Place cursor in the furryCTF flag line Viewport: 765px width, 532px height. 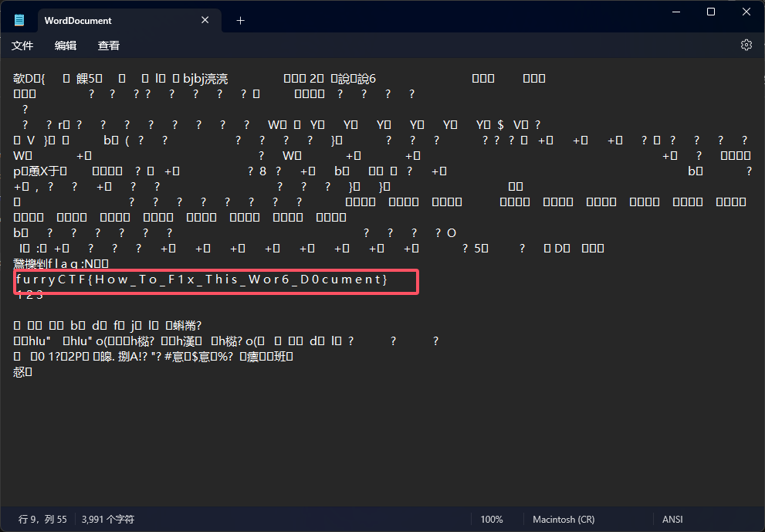(201, 279)
